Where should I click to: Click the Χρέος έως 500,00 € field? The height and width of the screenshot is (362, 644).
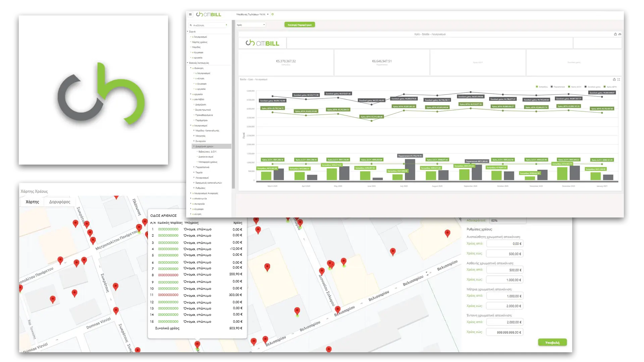[504, 254]
